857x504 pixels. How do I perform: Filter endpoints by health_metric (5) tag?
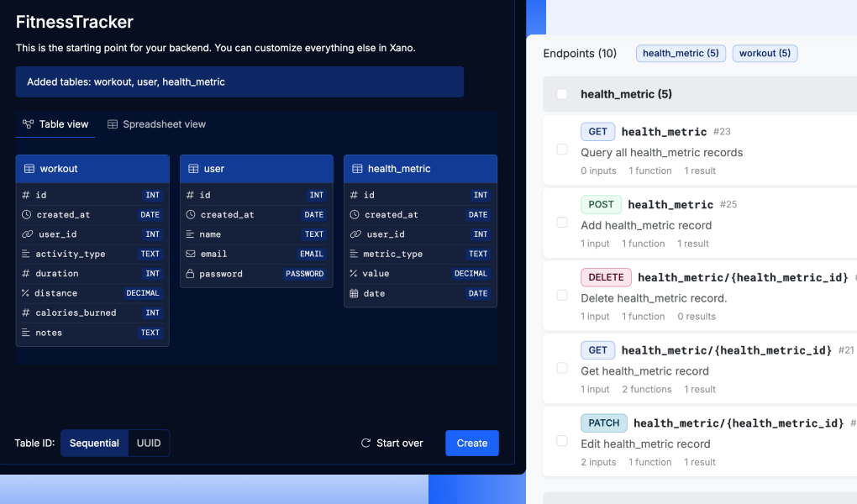(681, 53)
